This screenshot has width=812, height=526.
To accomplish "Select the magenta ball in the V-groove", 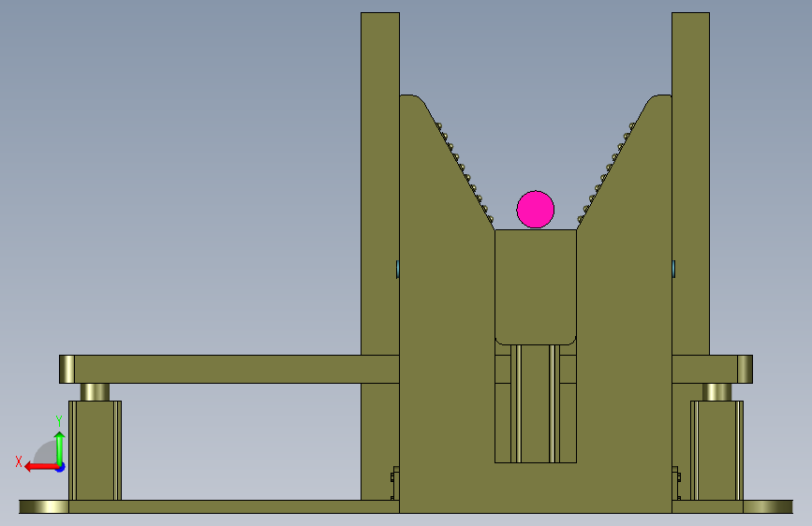I will (x=536, y=209).
